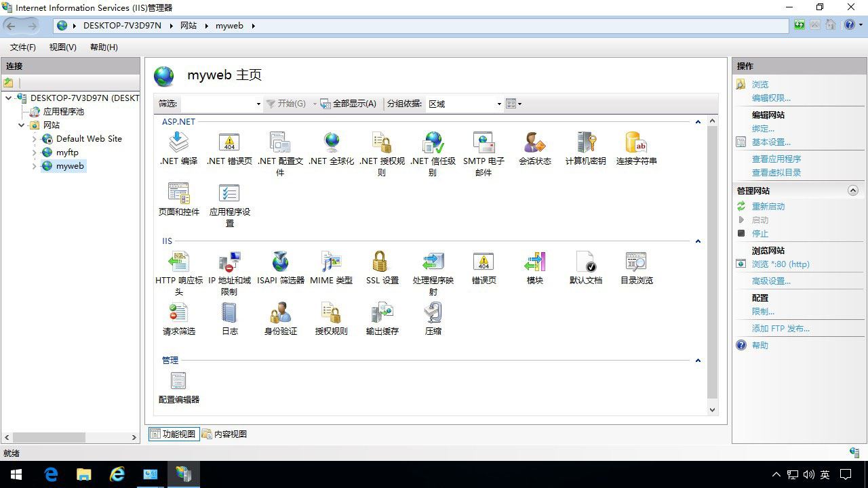Click the 高级设置... link
868x488 pixels.
(771, 281)
